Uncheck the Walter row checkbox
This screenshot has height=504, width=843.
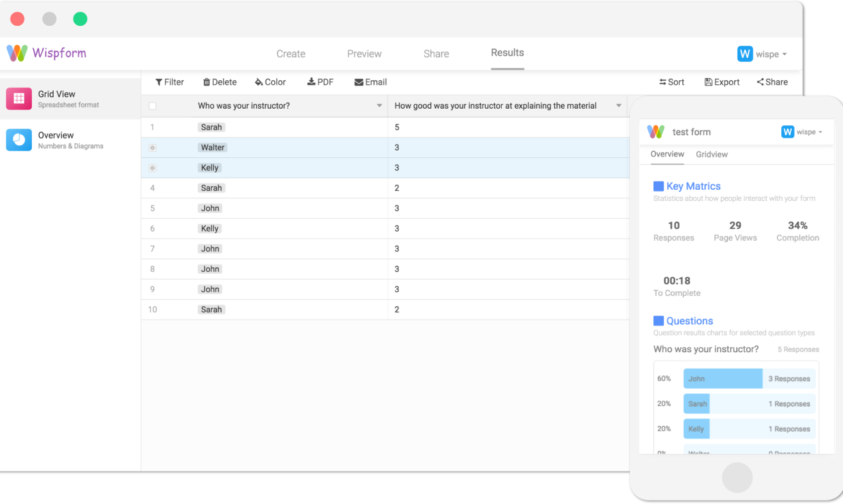coord(153,148)
